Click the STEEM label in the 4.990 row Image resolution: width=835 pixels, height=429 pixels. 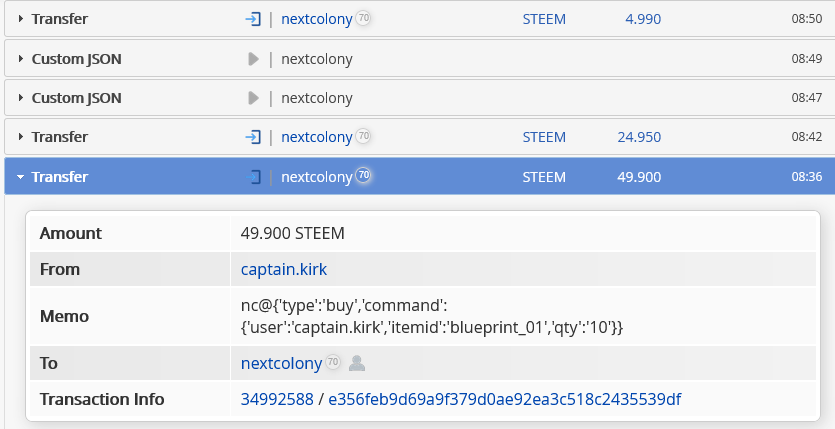click(544, 19)
